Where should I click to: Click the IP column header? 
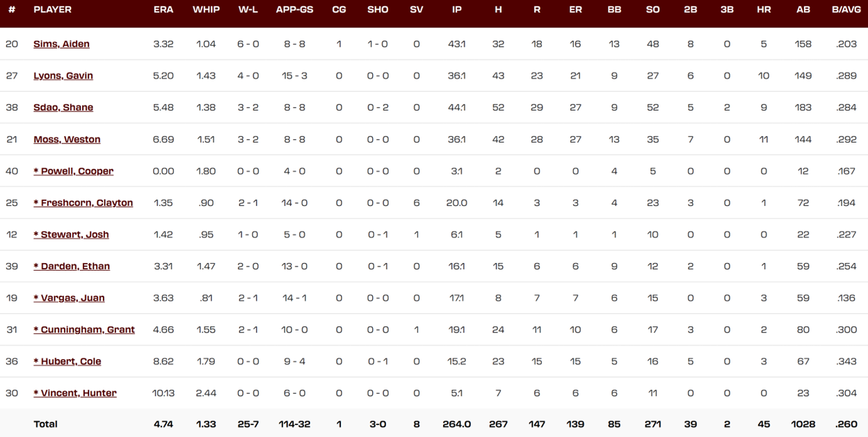coord(457,10)
